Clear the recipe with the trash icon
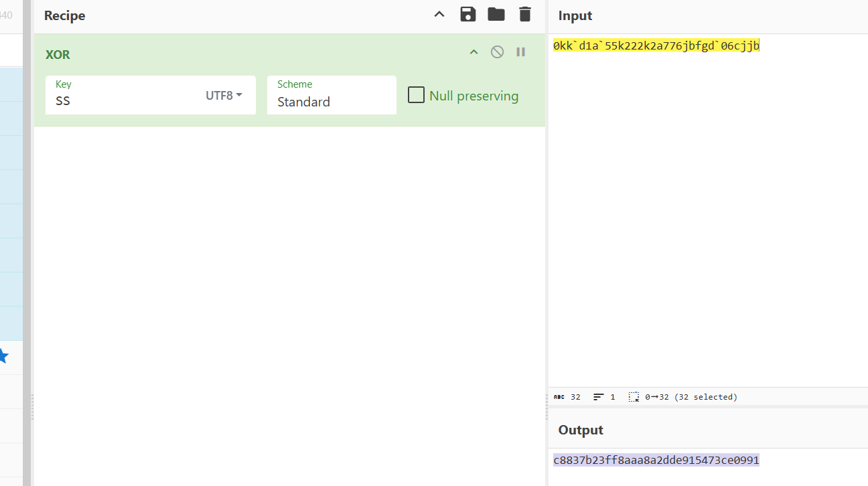This screenshot has width=868, height=486. click(x=525, y=15)
